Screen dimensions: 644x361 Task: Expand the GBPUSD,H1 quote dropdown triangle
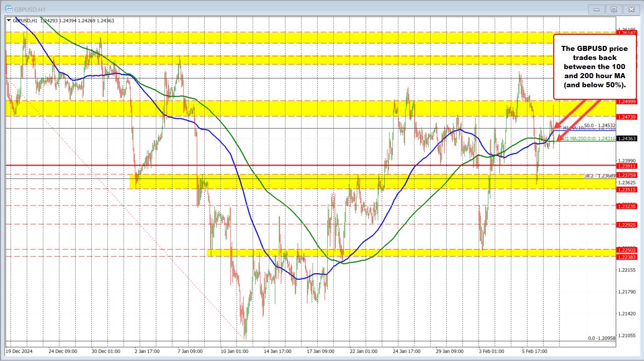9,21
